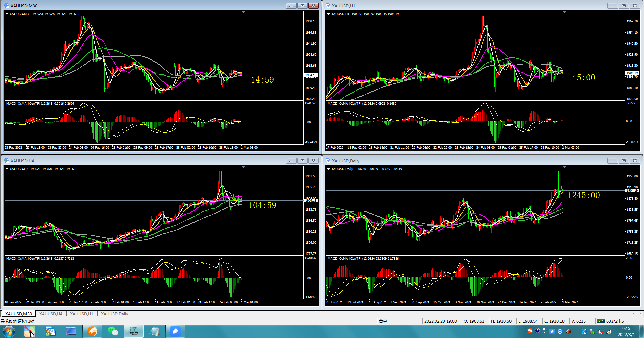Open WeChat from the taskbar

(113, 332)
